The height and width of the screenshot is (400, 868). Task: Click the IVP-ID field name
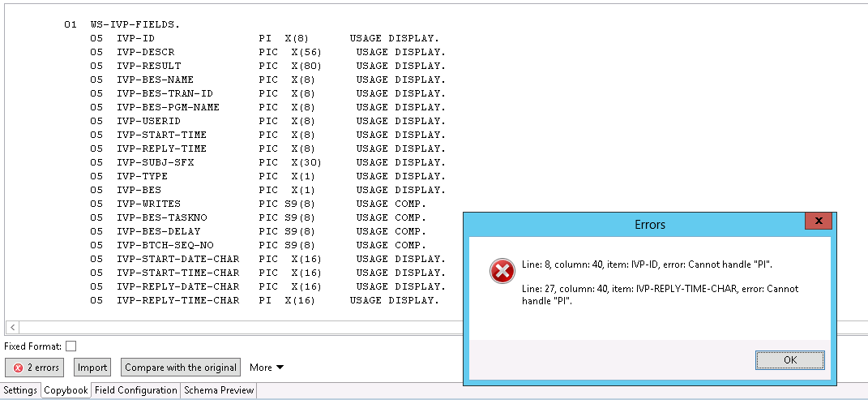[x=135, y=38]
